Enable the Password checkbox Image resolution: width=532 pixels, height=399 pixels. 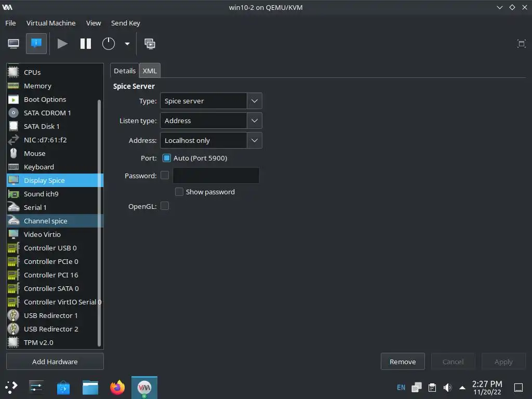click(x=165, y=175)
